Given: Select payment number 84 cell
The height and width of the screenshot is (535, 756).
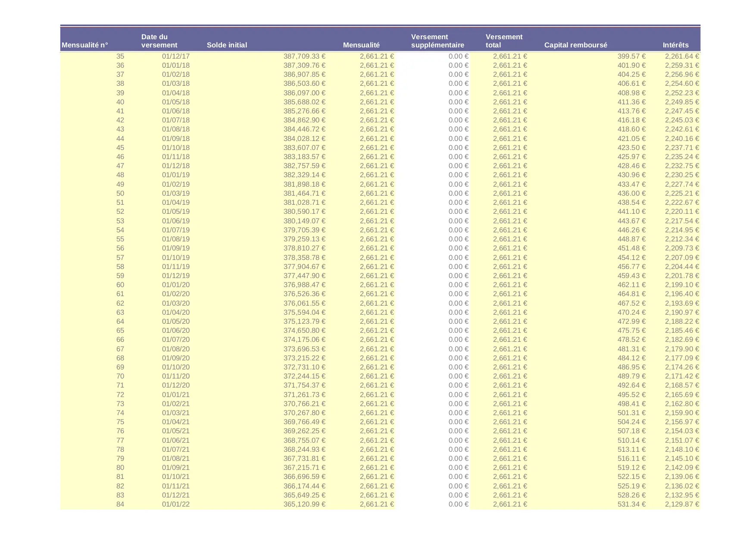Looking at the screenshot, I should (120, 504).
